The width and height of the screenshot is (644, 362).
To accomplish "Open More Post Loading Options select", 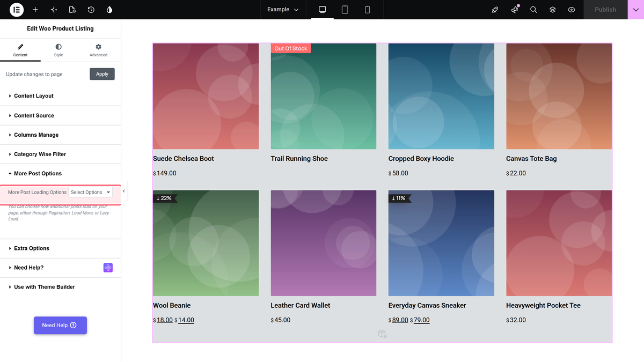I will pos(91,192).
